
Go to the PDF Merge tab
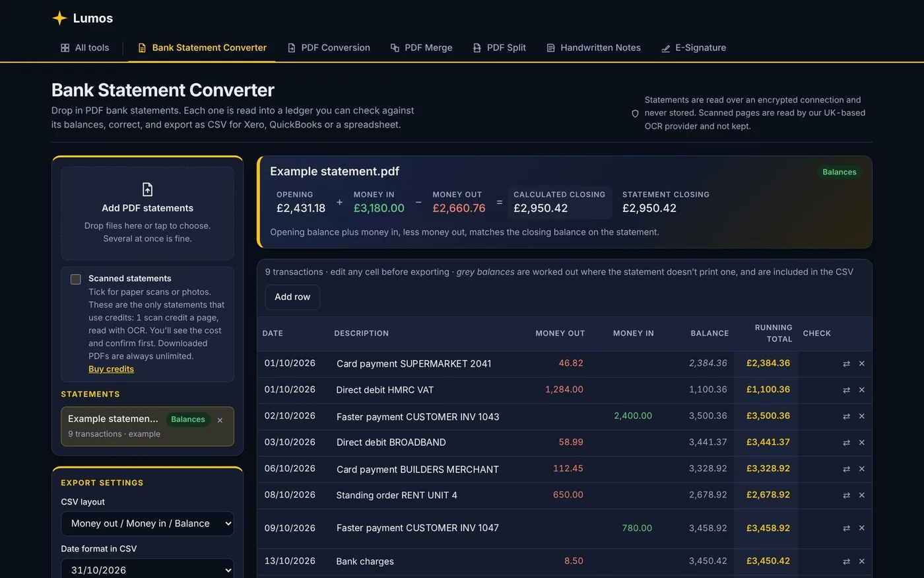coord(421,48)
